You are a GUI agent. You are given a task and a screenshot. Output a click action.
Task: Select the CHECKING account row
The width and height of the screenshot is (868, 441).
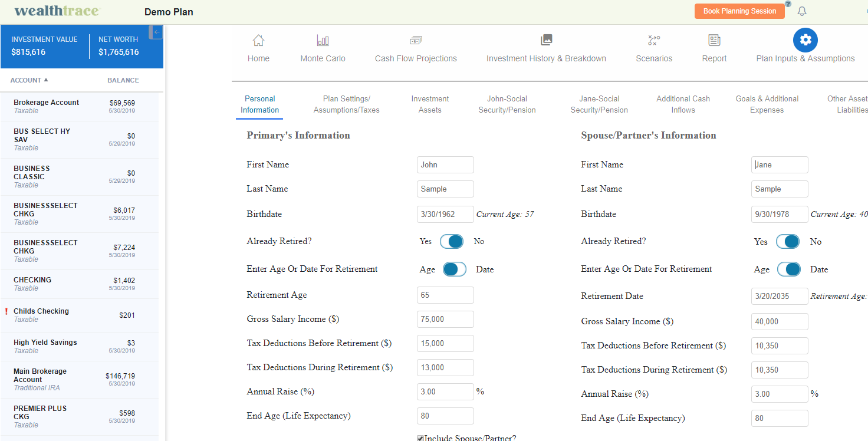pos(79,284)
